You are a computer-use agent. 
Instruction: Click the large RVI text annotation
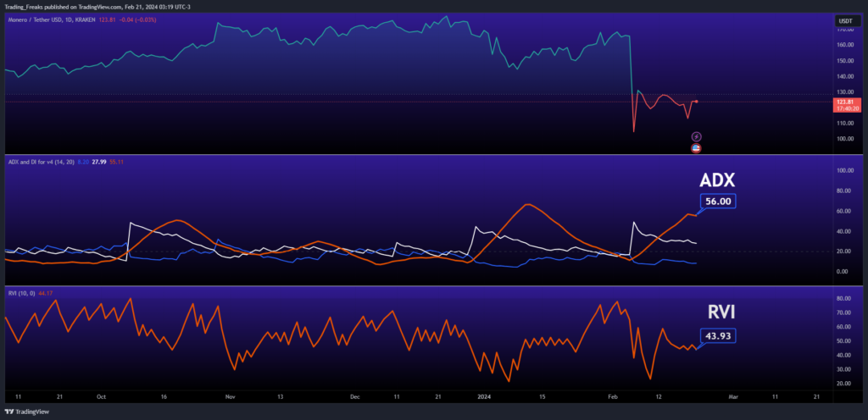pyautogui.click(x=717, y=312)
